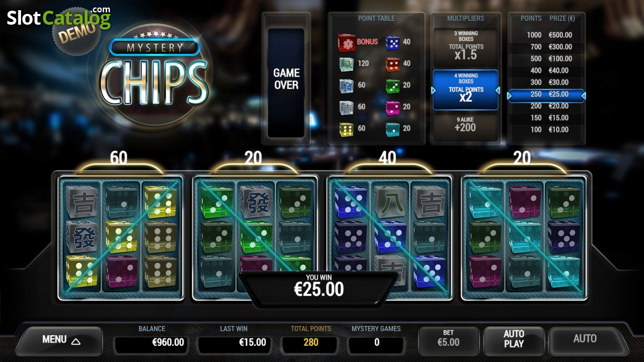Click the pink dice icon worth 20
Image resolution: width=644 pixels, height=362 pixels.
pyautogui.click(x=393, y=107)
